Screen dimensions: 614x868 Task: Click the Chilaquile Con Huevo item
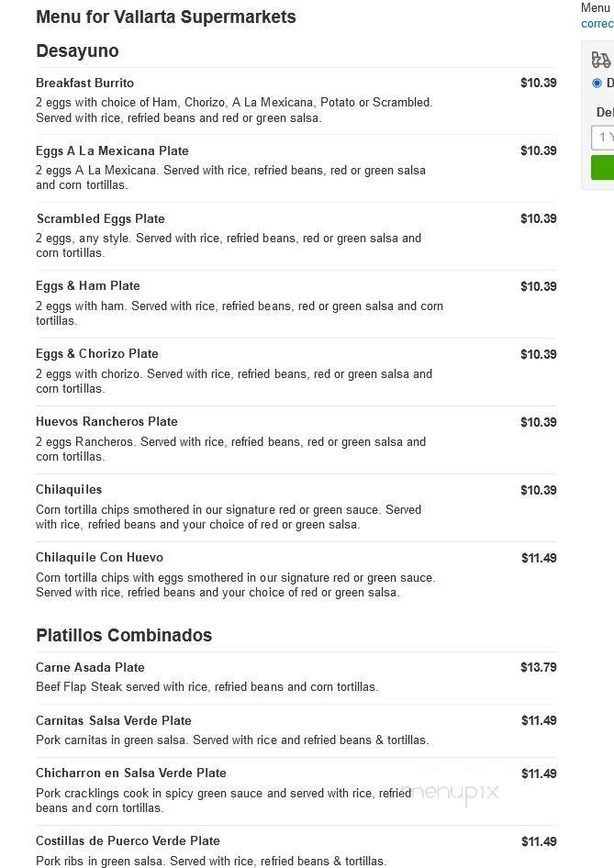pos(99,557)
